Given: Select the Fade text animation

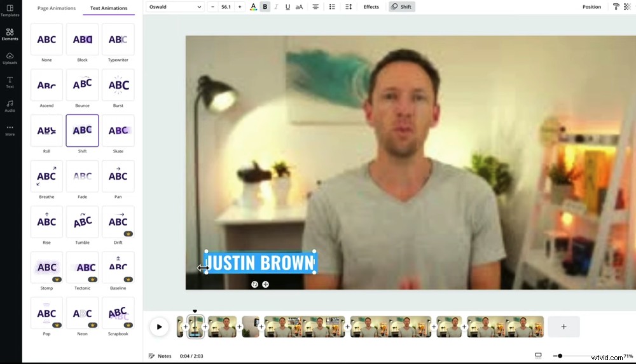Looking at the screenshot, I should click(82, 176).
